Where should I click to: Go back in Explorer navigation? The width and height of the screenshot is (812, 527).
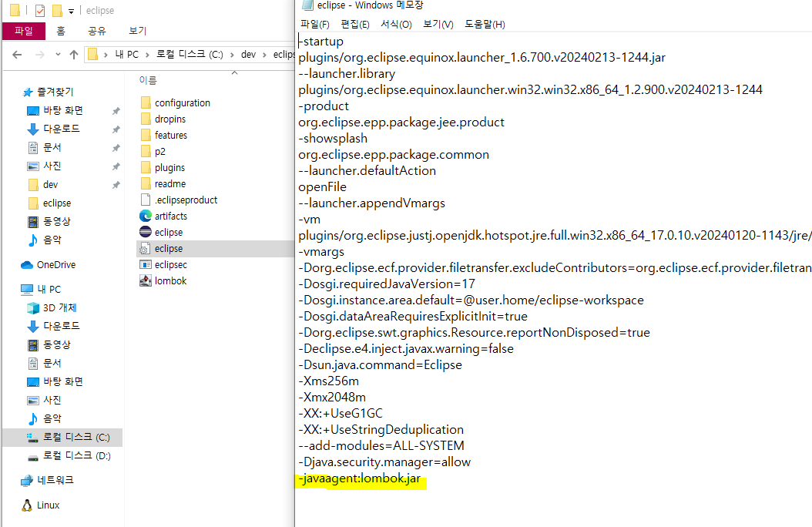17,55
